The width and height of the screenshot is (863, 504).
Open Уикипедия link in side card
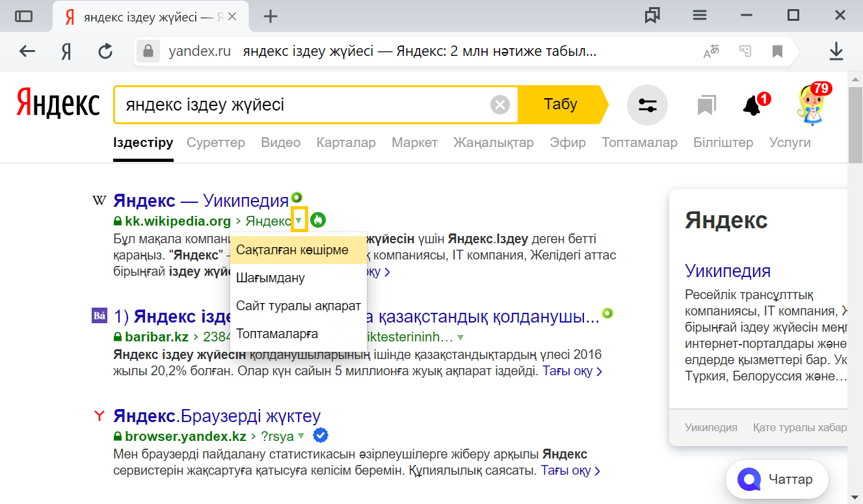coord(728,271)
